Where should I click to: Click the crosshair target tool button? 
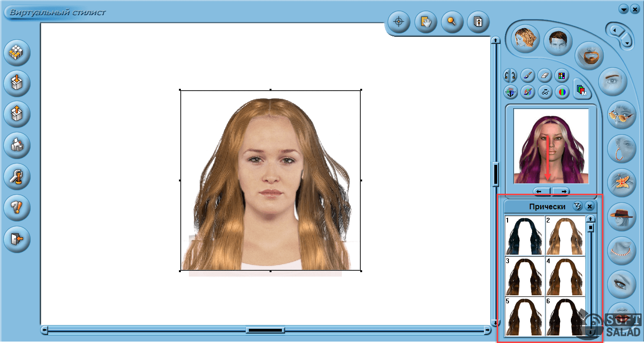[x=399, y=22]
